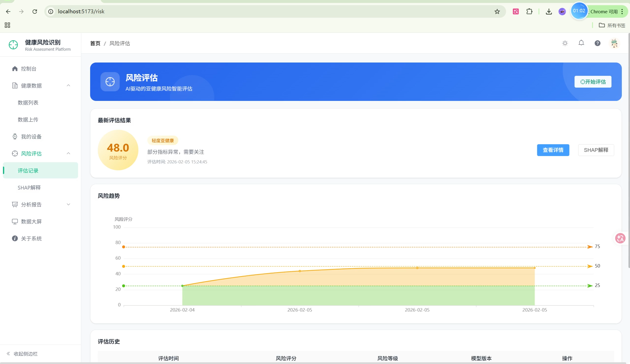Bookmark this page with the star icon
Screen dimensions: 630x364
[497, 12]
